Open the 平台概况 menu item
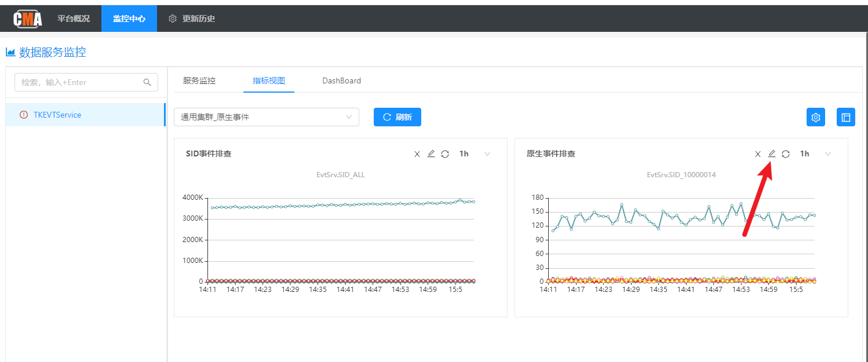Screen dimensions: 868x362 click(x=74, y=19)
